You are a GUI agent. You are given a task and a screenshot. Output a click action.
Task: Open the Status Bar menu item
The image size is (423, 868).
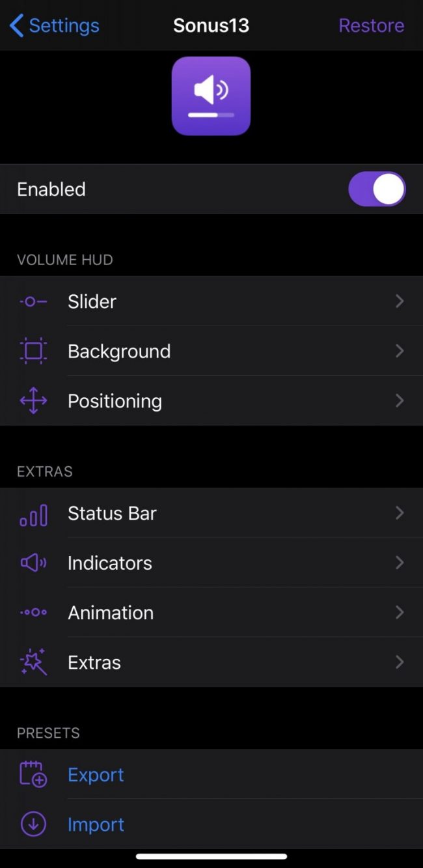pyautogui.click(x=112, y=514)
